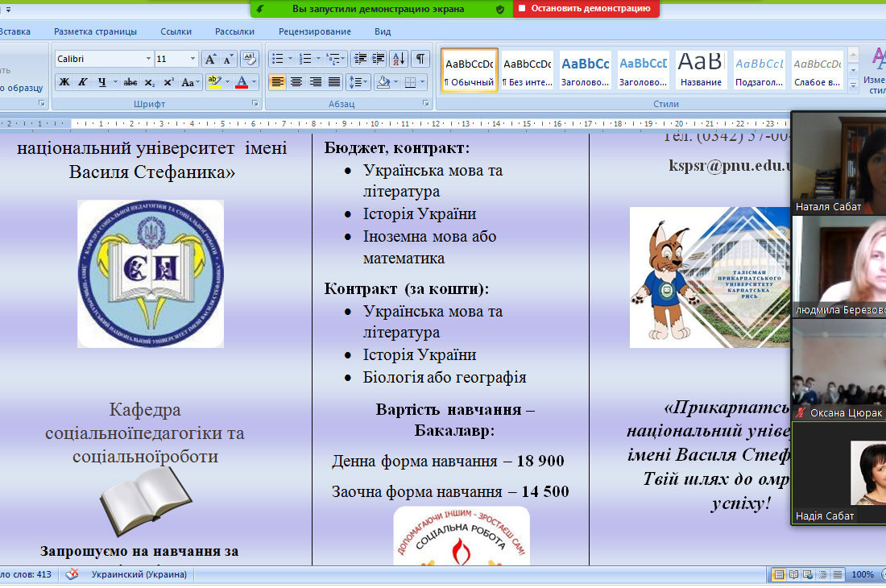The height and width of the screenshot is (588, 886).
Task: Select the Название style
Action: click(701, 70)
